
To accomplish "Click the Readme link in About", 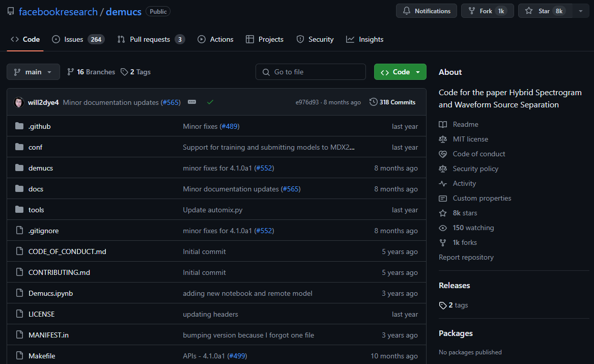I will point(465,124).
